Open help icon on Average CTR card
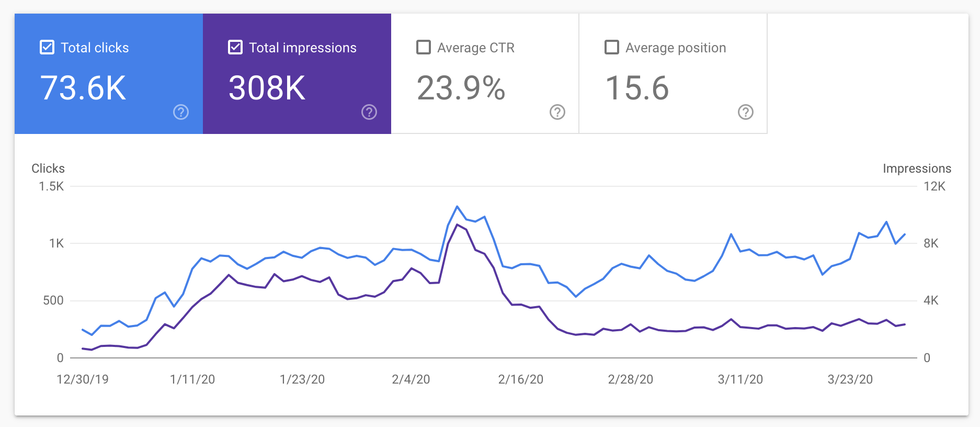The image size is (980, 427). [x=557, y=112]
